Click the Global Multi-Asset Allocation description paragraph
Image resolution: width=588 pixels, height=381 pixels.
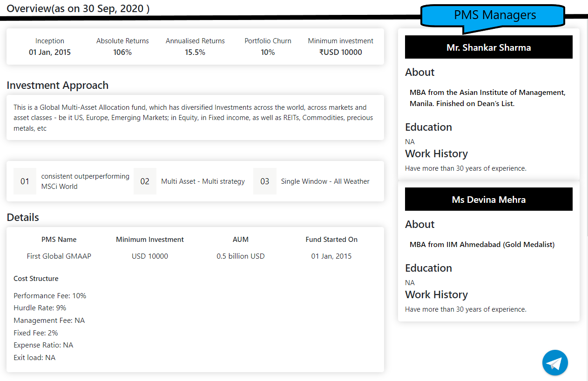pos(193,118)
